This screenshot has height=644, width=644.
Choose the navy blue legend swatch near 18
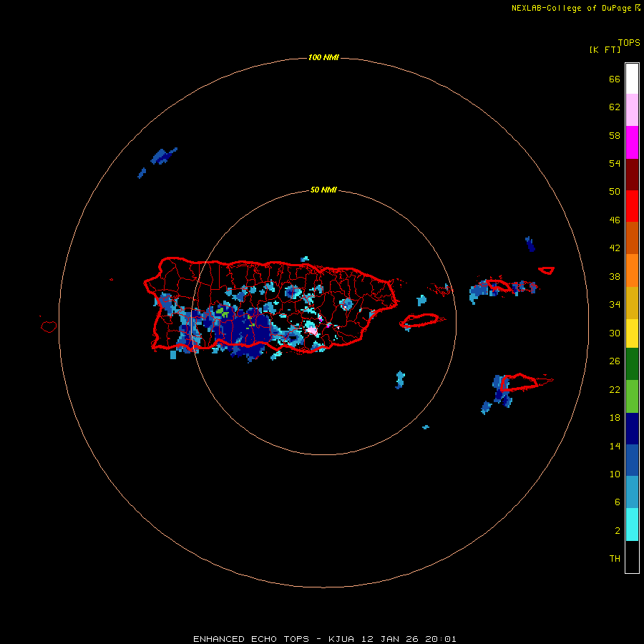point(632,429)
